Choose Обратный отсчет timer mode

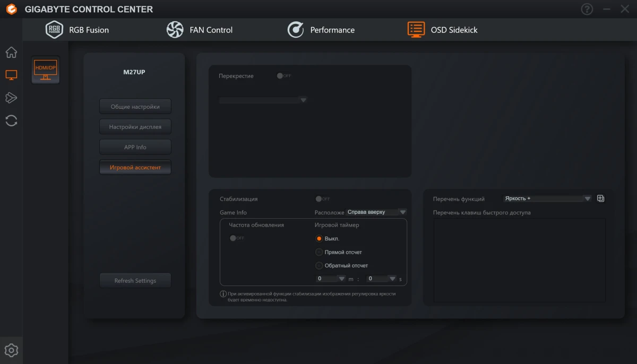click(319, 265)
